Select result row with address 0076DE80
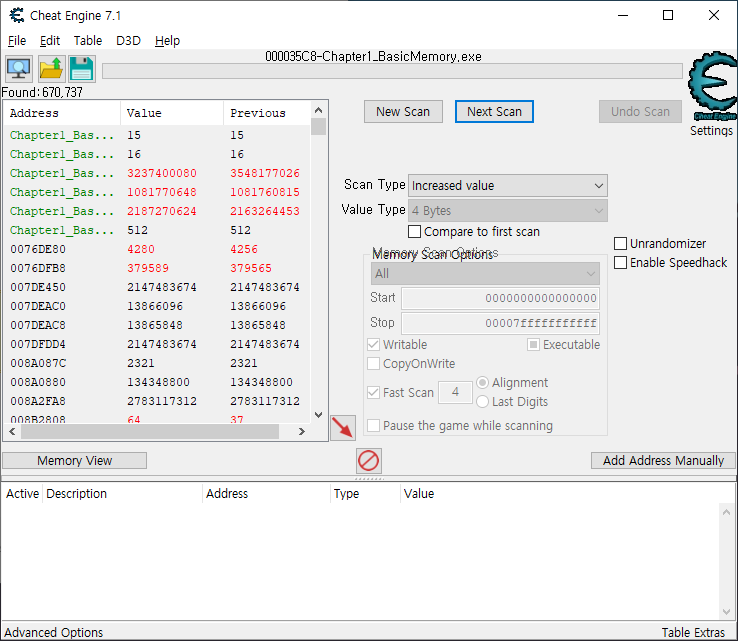 [x=157, y=249]
